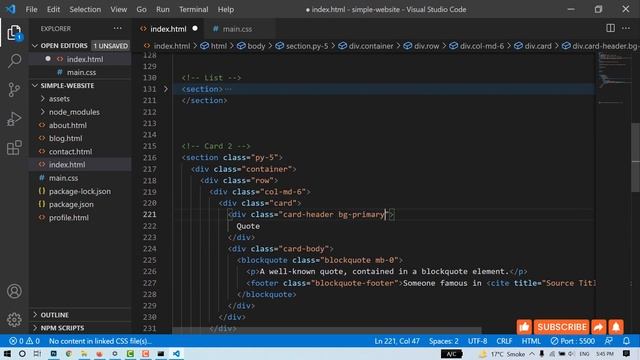Open the Accounts menu icon

14,291
